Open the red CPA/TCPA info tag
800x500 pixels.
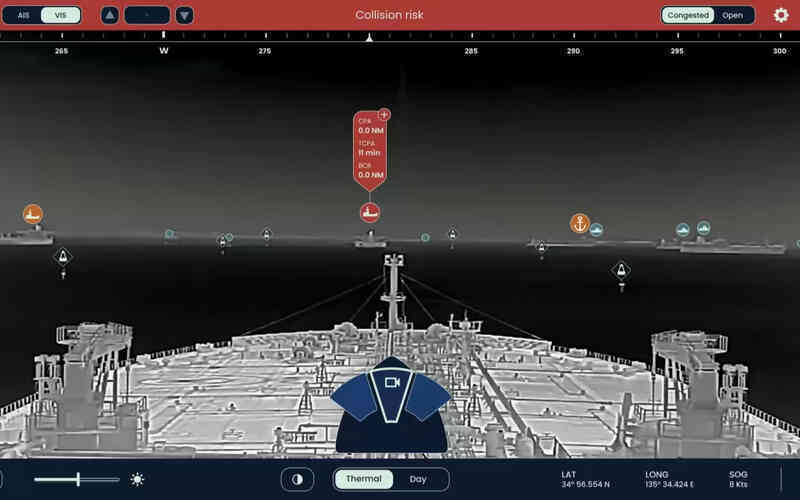point(370,151)
